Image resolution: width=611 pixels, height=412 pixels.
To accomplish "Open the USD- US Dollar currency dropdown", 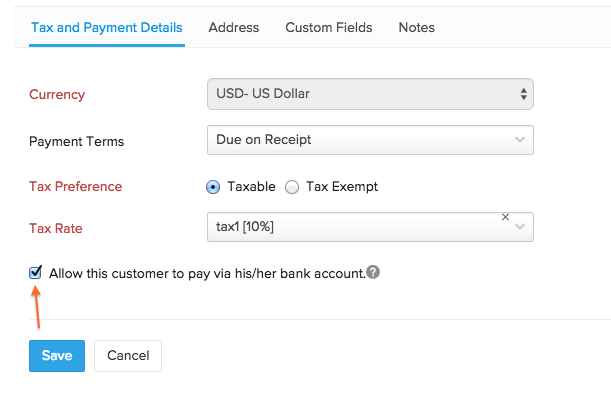I will pos(369,94).
